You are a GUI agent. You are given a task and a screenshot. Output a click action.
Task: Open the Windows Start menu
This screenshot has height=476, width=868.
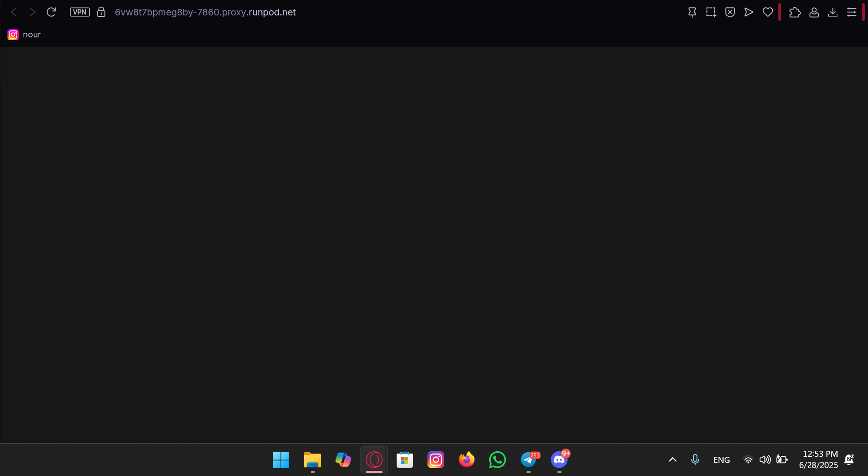[281, 460]
